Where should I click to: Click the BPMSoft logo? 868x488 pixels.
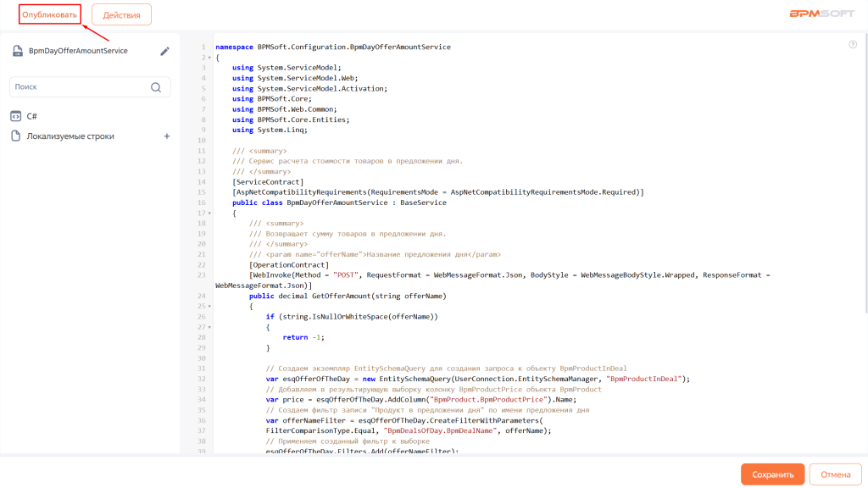click(821, 14)
